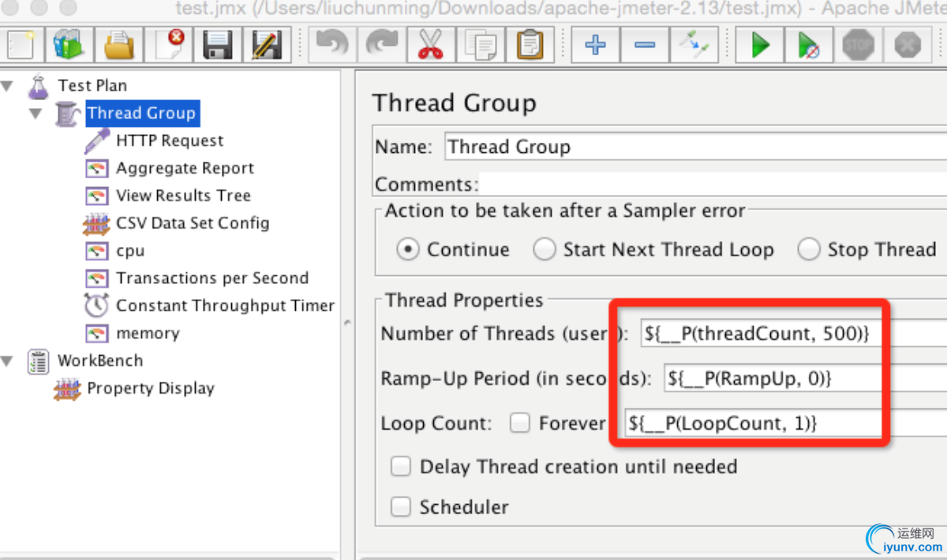The width and height of the screenshot is (947, 560).
Task: Click the Paste clipboard icon
Action: (529, 45)
